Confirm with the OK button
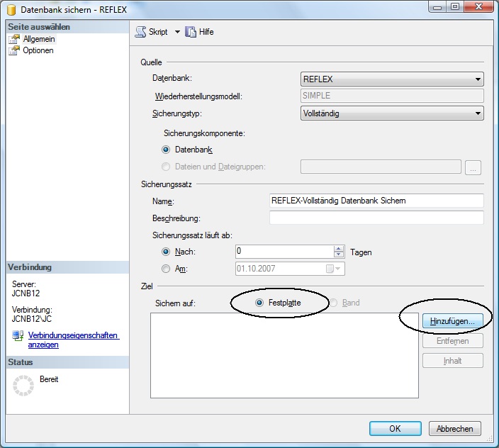The height and width of the screenshot is (448, 499). pyautogui.click(x=396, y=429)
